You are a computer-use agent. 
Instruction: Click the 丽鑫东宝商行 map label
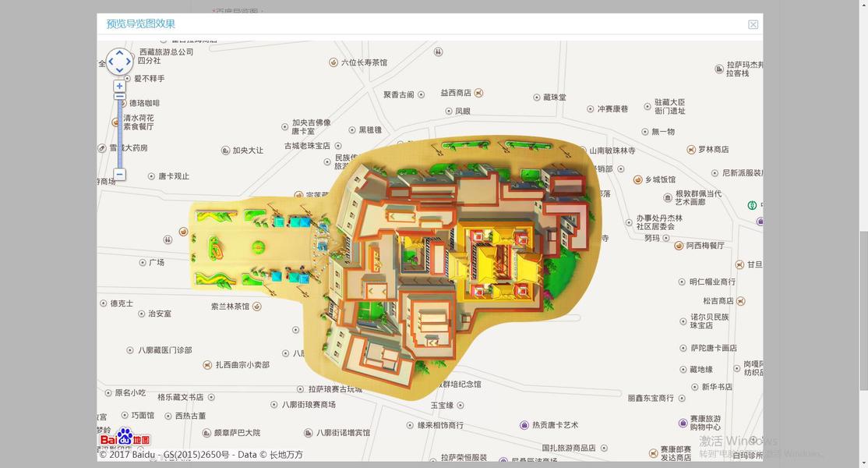(651, 399)
